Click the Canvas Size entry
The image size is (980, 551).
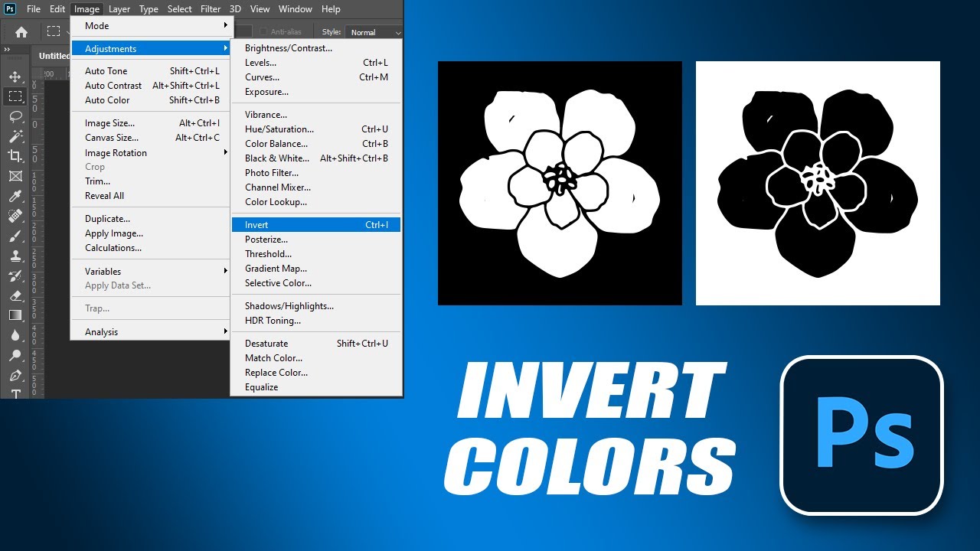[x=150, y=138]
